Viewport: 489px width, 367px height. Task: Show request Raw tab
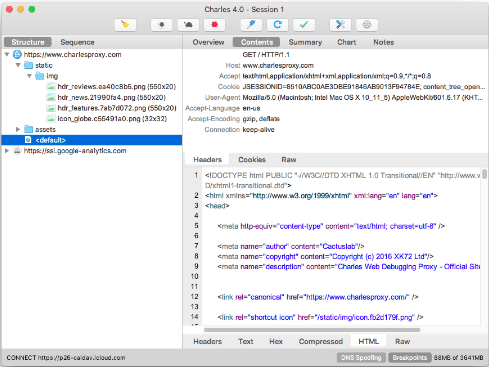click(289, 160)
